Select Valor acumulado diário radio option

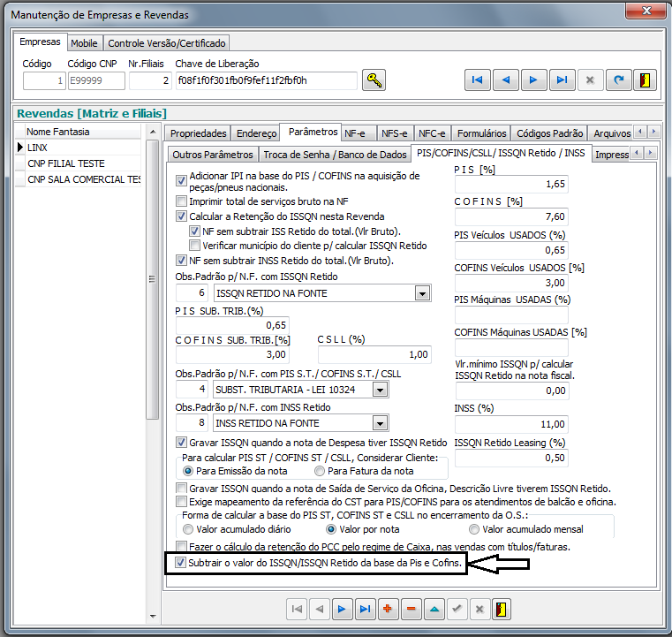click(x=188, y=529)
